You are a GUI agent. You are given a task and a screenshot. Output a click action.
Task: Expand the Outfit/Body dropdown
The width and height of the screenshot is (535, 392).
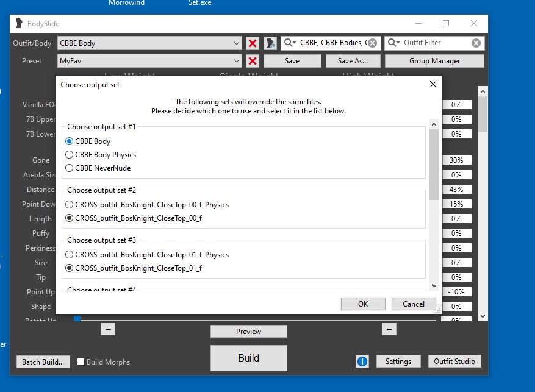coord(237,43)
